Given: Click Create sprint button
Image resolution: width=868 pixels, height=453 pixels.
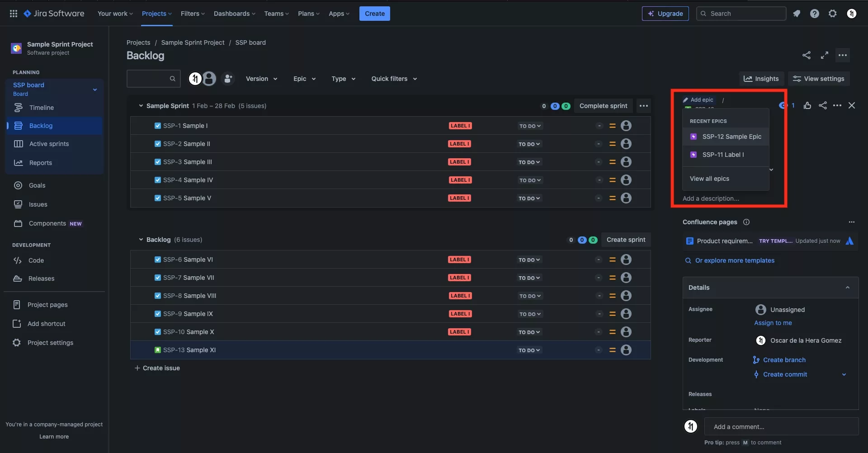Looking at the screenshot, I should 626,240.
